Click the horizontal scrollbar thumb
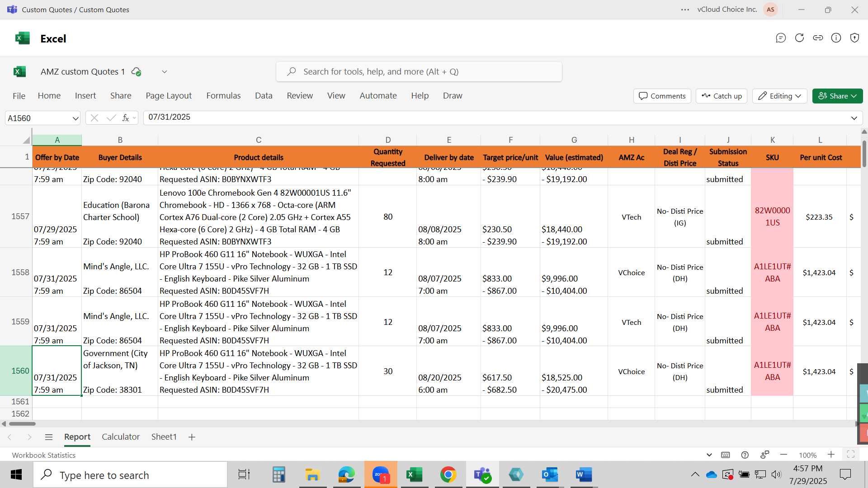 click(x=22, y=424)
